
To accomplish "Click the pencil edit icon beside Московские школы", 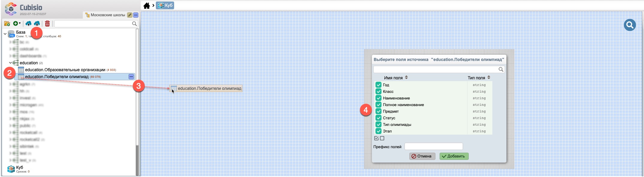I will coord(129,15).
